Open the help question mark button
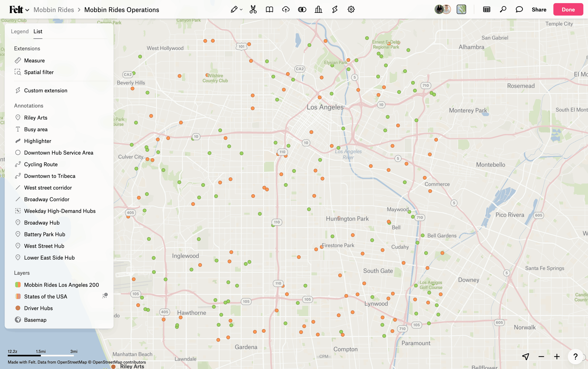 pos(575,356)
